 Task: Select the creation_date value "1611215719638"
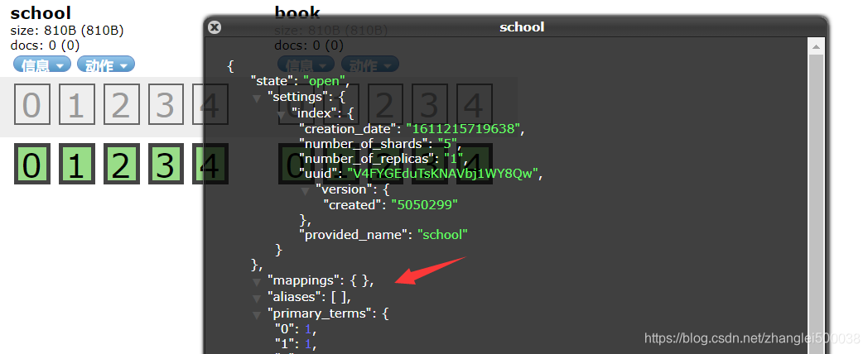coord(464,129)
